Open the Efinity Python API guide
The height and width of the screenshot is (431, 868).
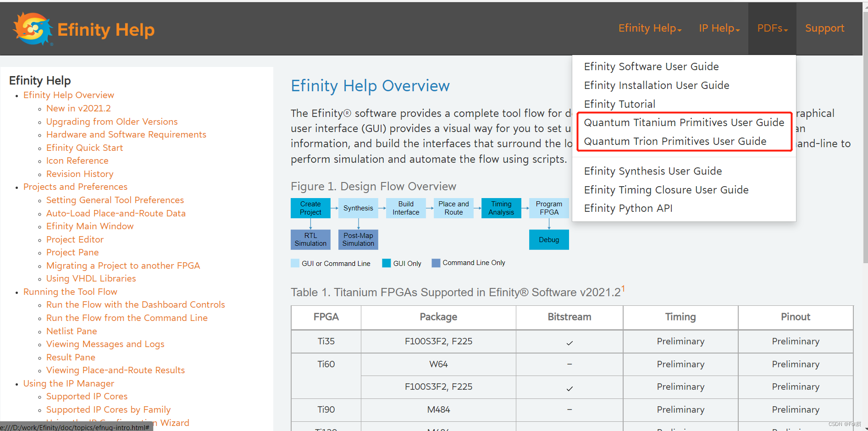pos(628,208)
